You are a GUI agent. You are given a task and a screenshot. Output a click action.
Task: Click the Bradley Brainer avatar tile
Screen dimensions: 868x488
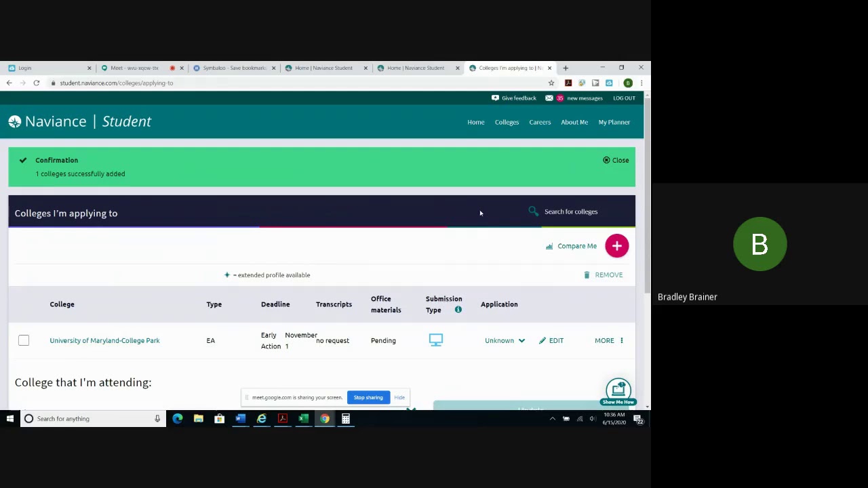point(759,244)
